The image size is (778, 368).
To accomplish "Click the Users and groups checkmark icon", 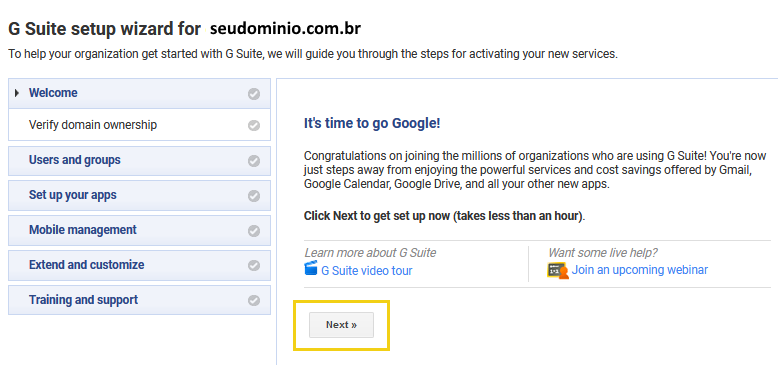I will coord(254,161).
